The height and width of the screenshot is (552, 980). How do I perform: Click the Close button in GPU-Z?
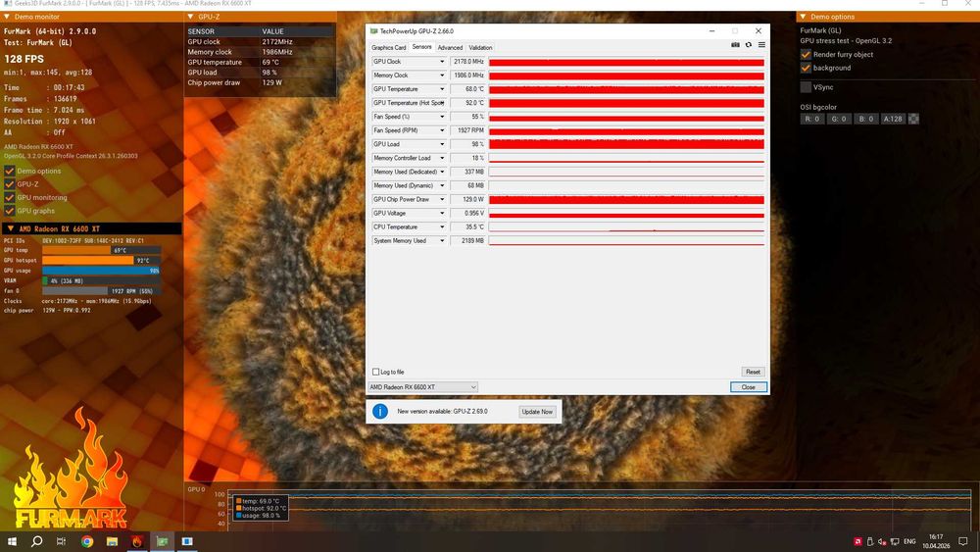coord(748,387)
